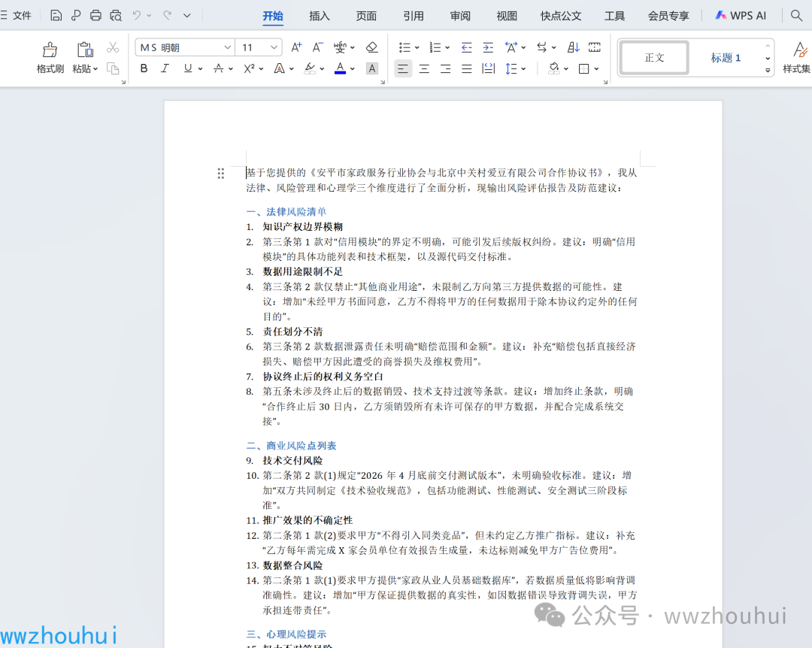The height and width of the screenshot is (648, 812).
Task: Click the sort icon in paragraph group
Action: [x=573, y=47]
